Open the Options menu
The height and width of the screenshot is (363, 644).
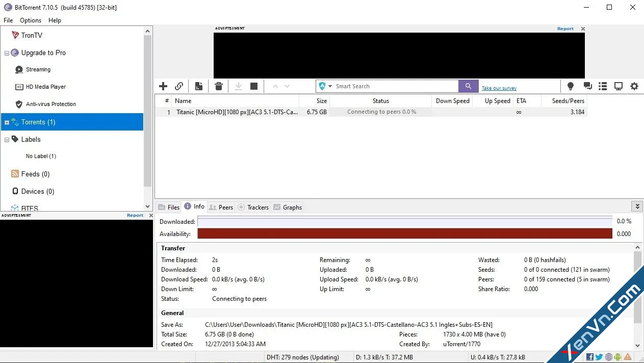pos(31,20)
